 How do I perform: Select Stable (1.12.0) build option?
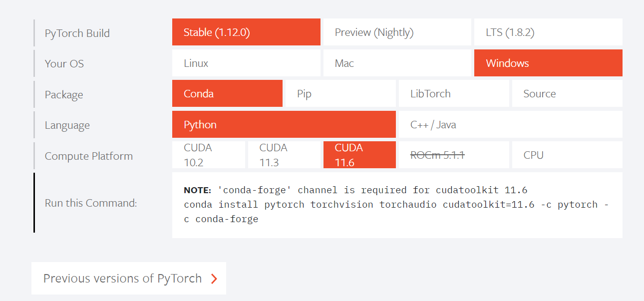pos(246,32)
